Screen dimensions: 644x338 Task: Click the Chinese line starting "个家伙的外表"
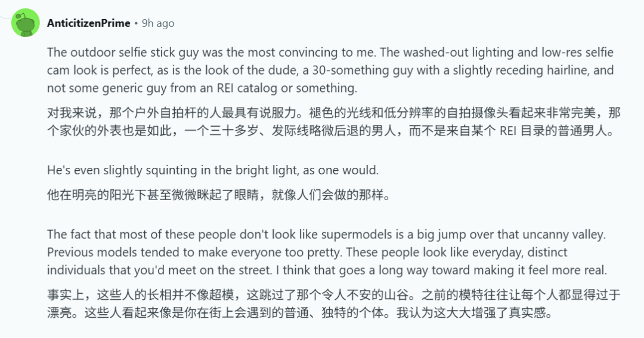[330, 131]
